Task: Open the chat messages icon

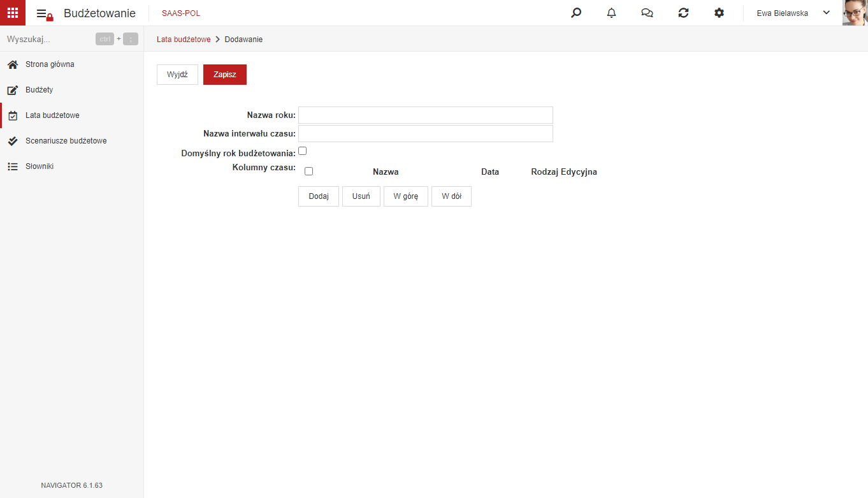Action: point(647,13)
